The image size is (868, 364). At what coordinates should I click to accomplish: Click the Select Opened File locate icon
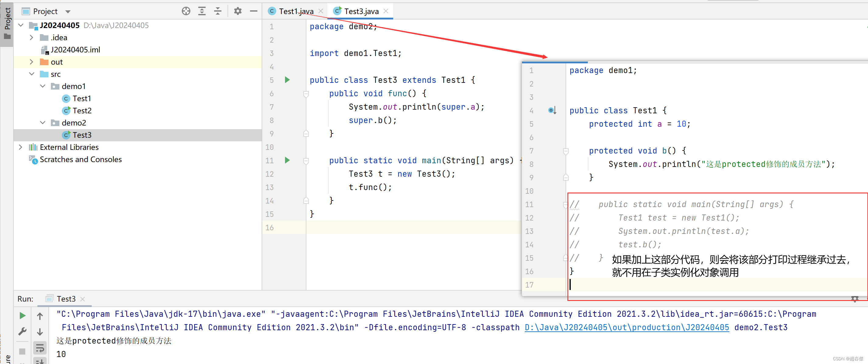click(186, 11)
